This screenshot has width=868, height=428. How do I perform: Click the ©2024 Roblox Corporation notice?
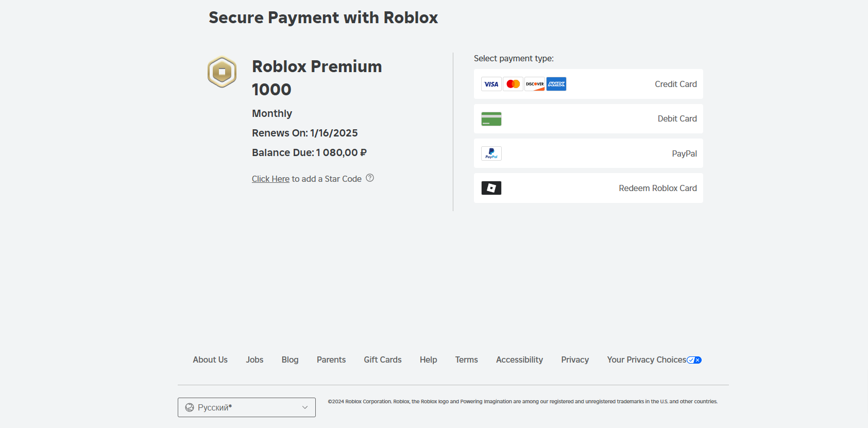pos(522,401)
